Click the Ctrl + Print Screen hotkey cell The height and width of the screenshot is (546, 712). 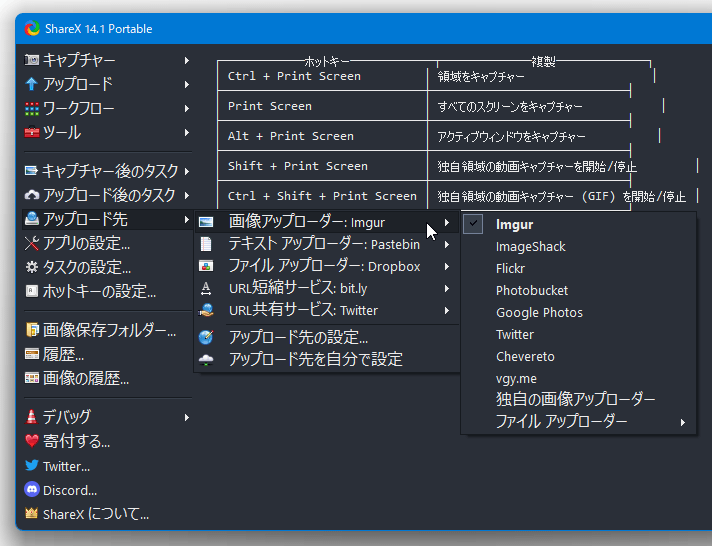point(322,76)
